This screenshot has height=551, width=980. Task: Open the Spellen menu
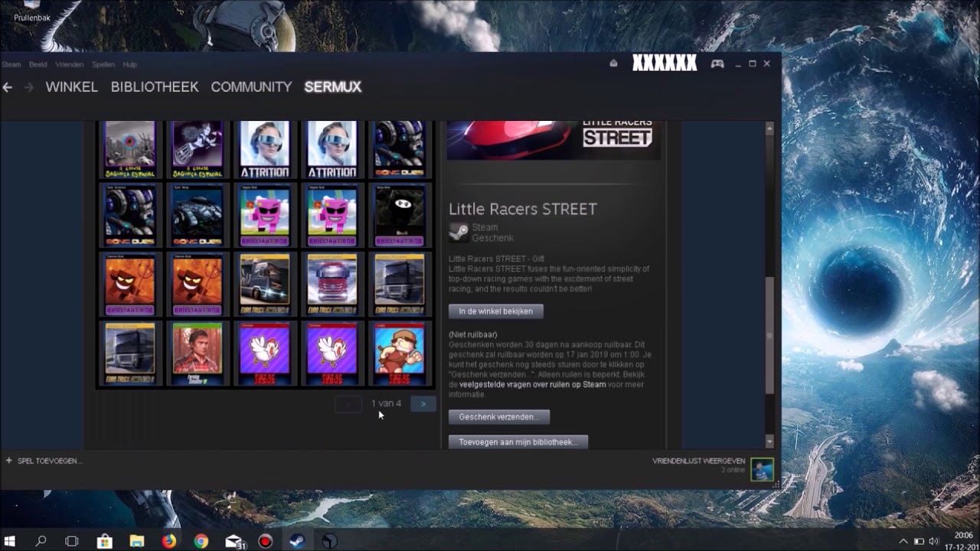103,65
